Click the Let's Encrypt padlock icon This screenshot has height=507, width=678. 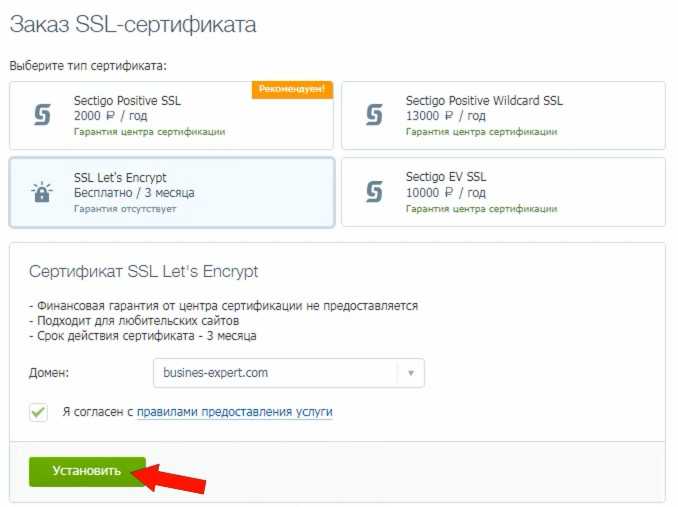point(42,191)
